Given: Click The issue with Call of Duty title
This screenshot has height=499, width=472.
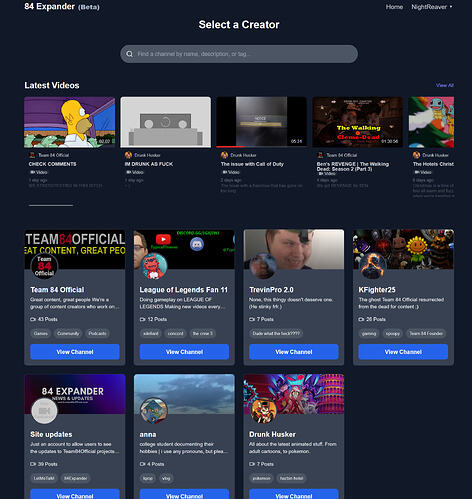Looking at the screenshot, I should tap(252, 164).
